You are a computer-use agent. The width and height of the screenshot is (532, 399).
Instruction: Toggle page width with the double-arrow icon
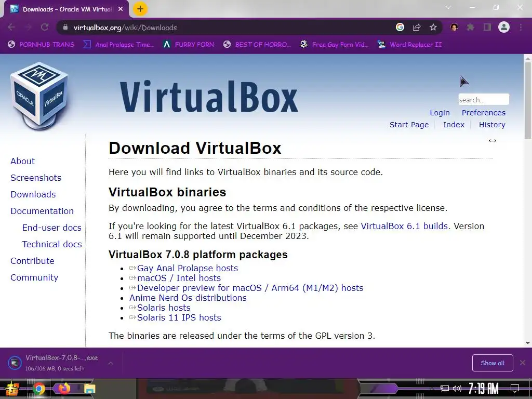click(493, 141)
